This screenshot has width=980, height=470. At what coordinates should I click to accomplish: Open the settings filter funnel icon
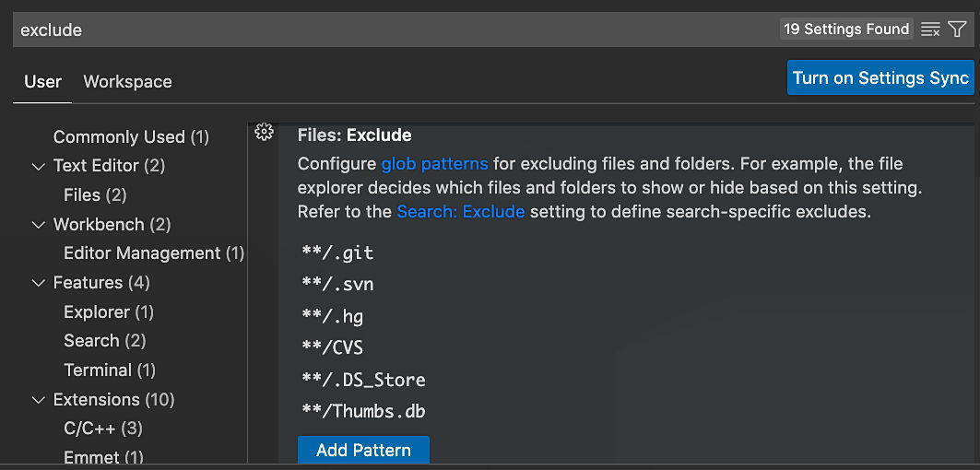tap(958, 29)
